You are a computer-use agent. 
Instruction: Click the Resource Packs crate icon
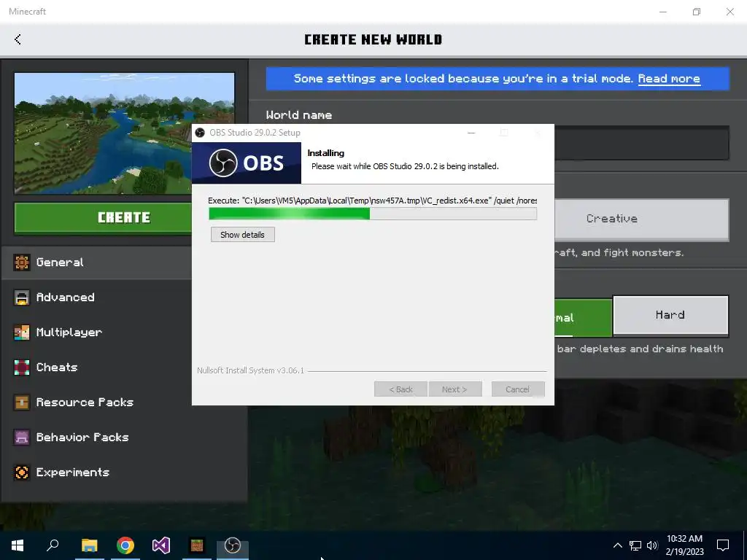point(21,402)
